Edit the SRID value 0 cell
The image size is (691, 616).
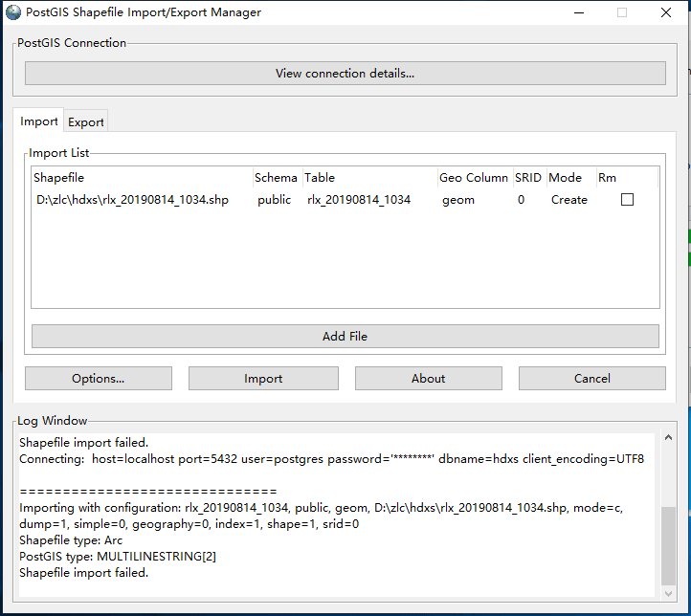click(521, 200)
